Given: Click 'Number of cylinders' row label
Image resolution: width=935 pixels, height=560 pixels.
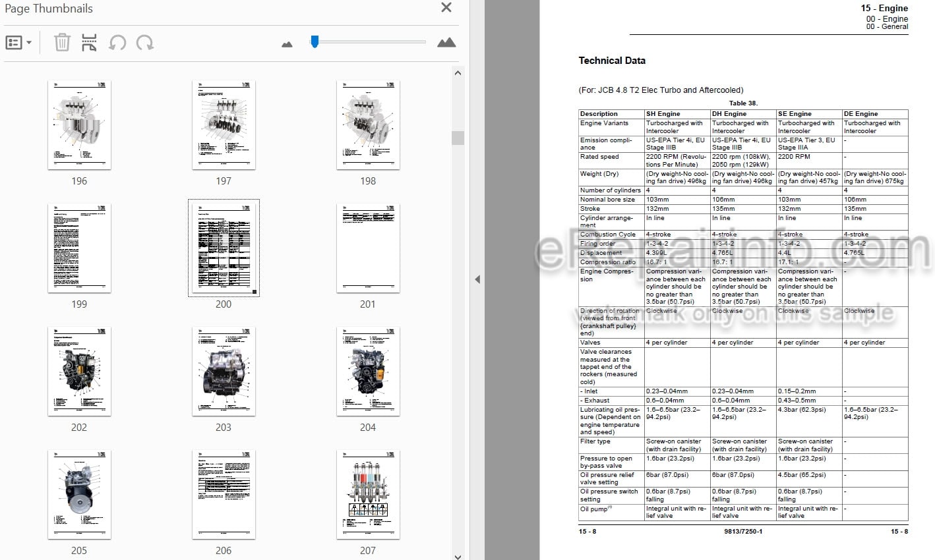Looking at the screenshot, I should 611,190.
